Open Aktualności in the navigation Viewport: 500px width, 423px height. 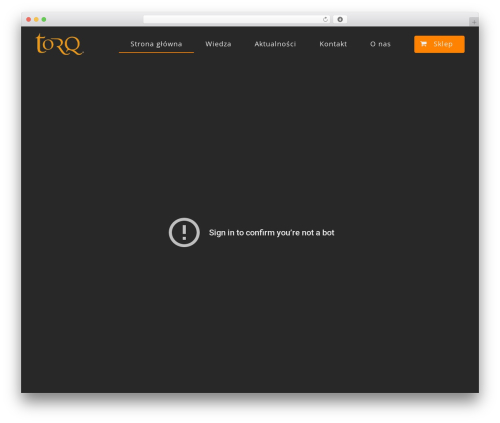point(275,44)
